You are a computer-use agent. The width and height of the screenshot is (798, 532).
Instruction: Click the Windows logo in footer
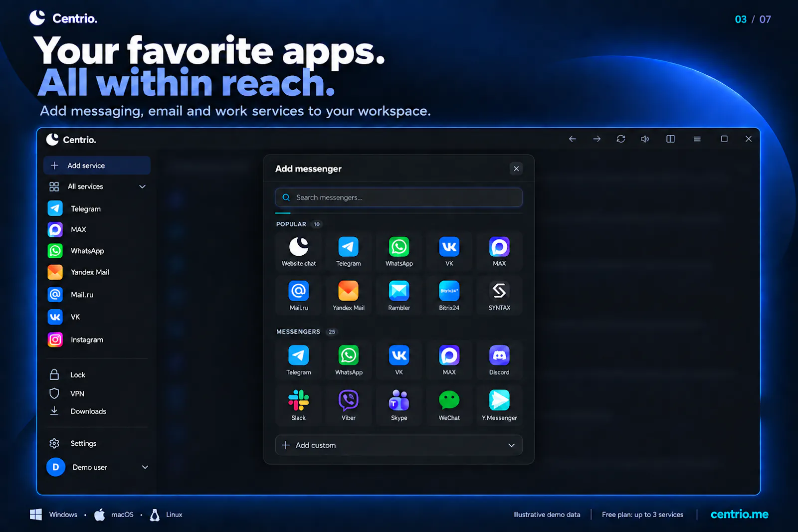tap(36, 515)
